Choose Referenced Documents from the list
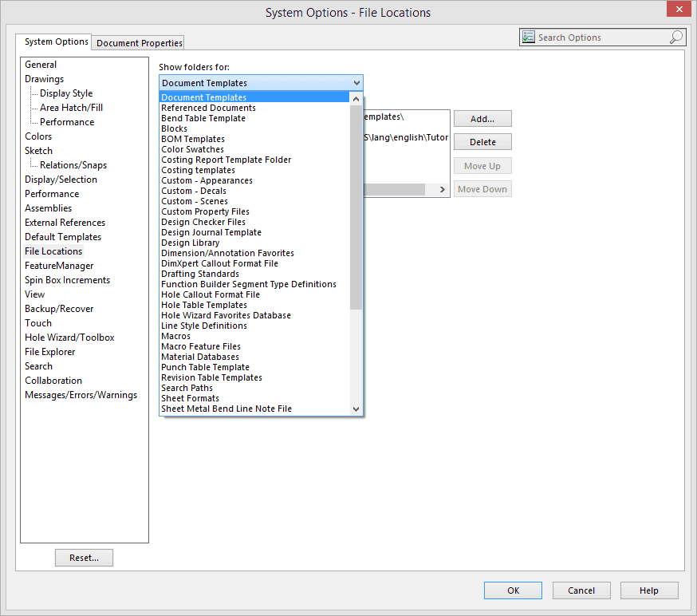This screenshot has width=697, height=616. (208, 108)
